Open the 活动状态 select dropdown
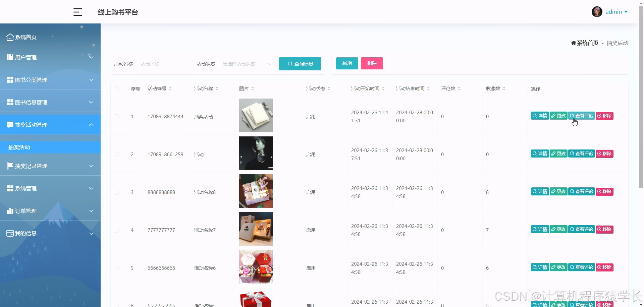644x307 pixels. click(x=247, y=64)
